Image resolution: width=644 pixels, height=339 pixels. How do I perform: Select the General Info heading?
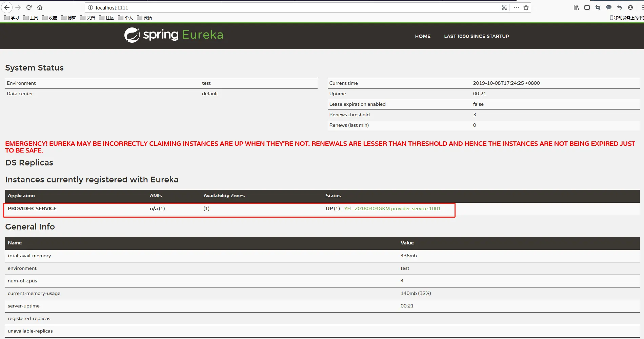[30, 227]
